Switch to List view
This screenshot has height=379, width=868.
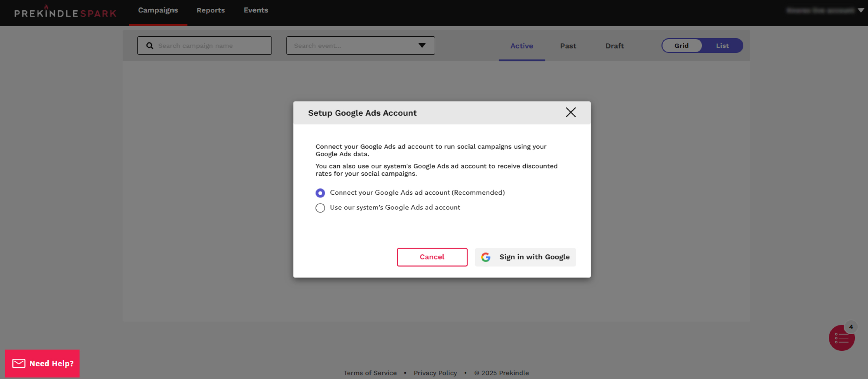[x=722, y=46]
